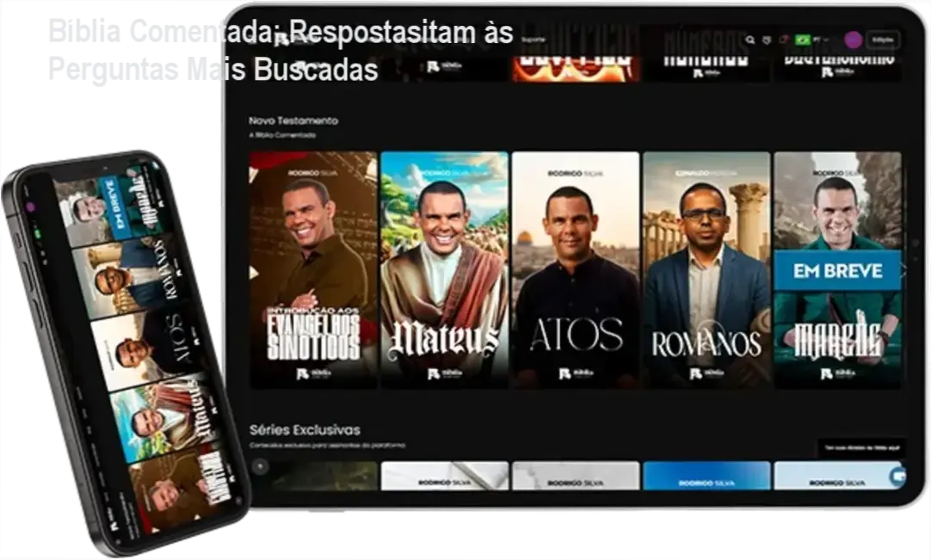
Task: Open the purple profile avatar
Action: tap(854, 40)
